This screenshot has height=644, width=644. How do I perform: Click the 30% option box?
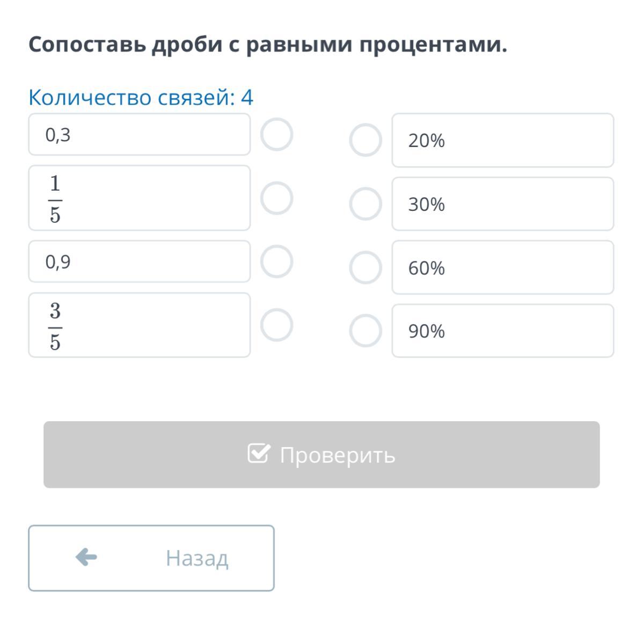pyautogui.click(x=502, y=204)
